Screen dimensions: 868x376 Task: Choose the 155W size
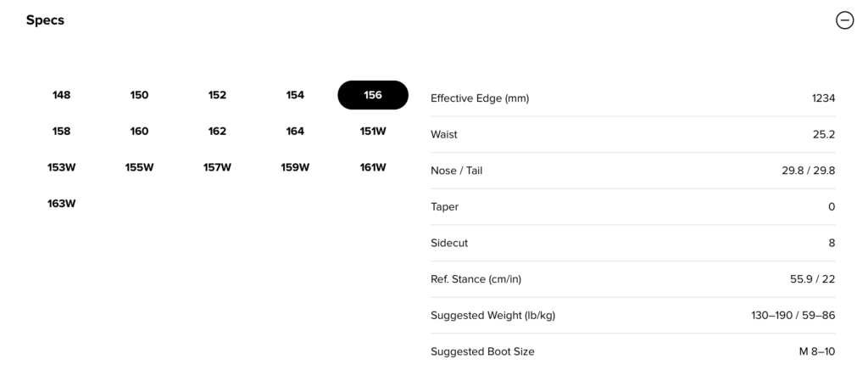[x=139, y=167]
